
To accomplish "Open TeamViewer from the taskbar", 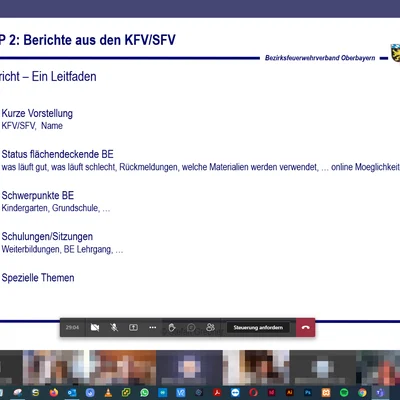I will pyautogui.click(x=235, y=393).
